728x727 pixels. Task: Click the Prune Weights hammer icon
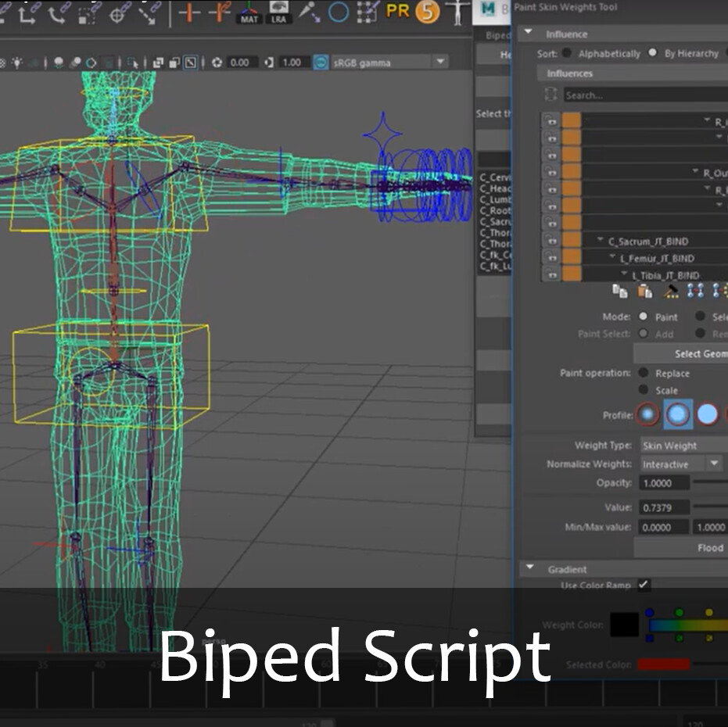tap(671, 292)
